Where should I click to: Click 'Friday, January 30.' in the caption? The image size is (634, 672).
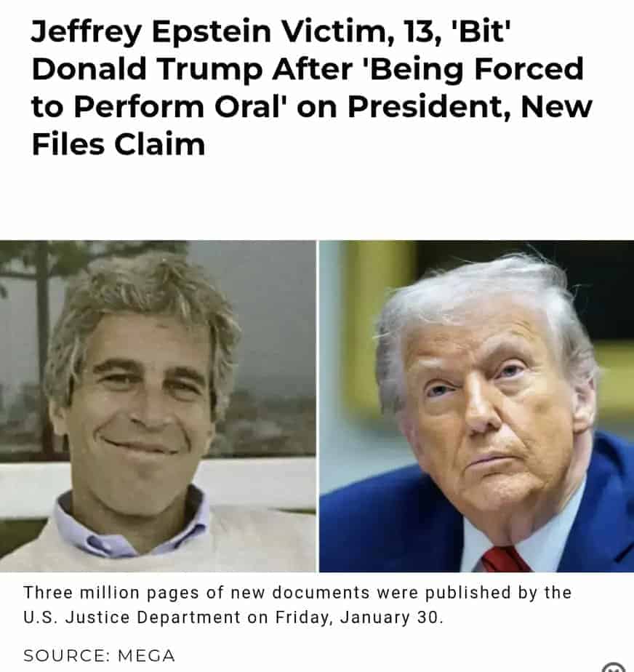(x=359, y=617)
